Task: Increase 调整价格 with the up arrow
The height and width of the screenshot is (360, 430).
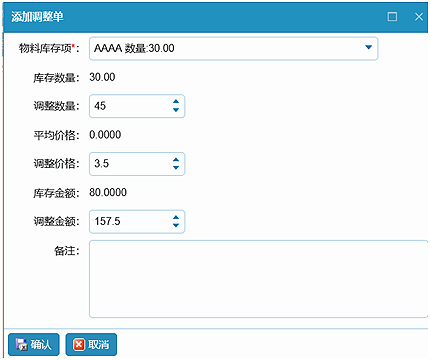Action: pos(176,160)
